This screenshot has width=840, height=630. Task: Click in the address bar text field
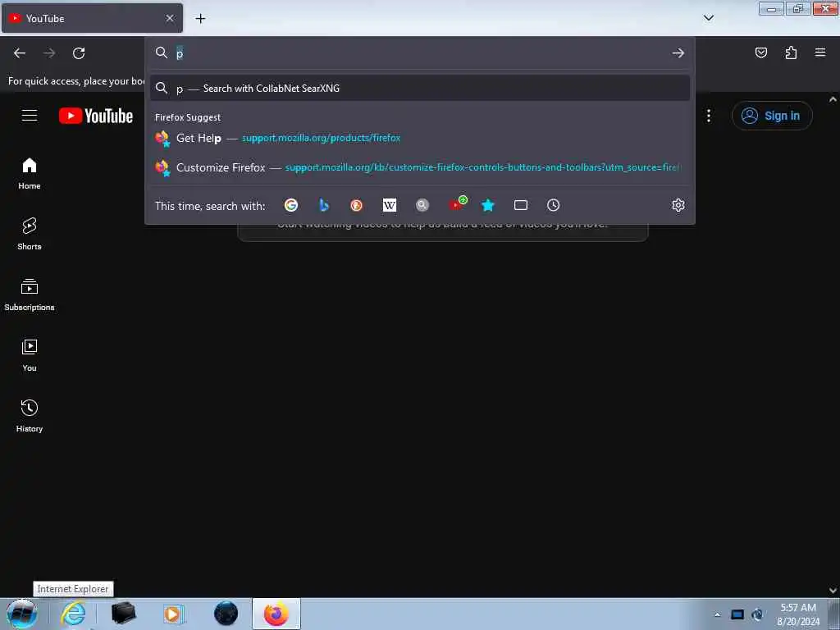[421, 53]
